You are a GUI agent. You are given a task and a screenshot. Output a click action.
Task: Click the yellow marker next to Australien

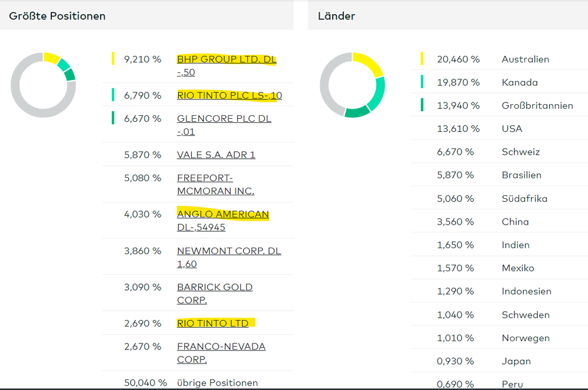click(422, 59)
